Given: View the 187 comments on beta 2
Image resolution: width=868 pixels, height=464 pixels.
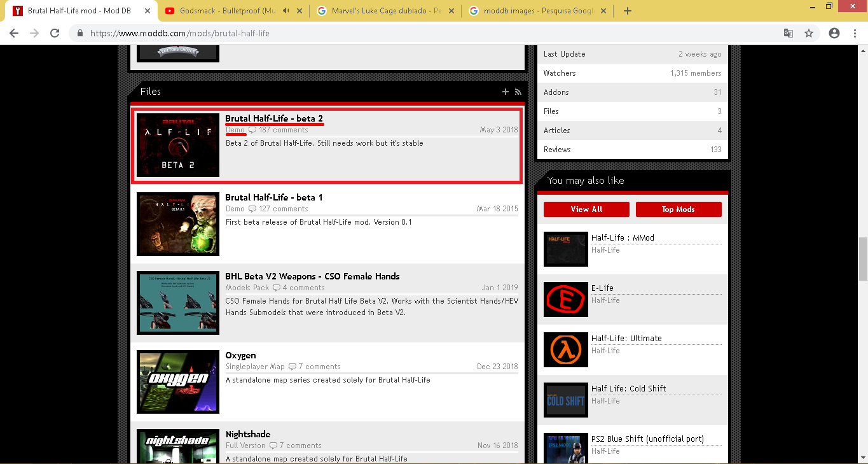Looking at the screenshot, I should [x=283, y=130].
